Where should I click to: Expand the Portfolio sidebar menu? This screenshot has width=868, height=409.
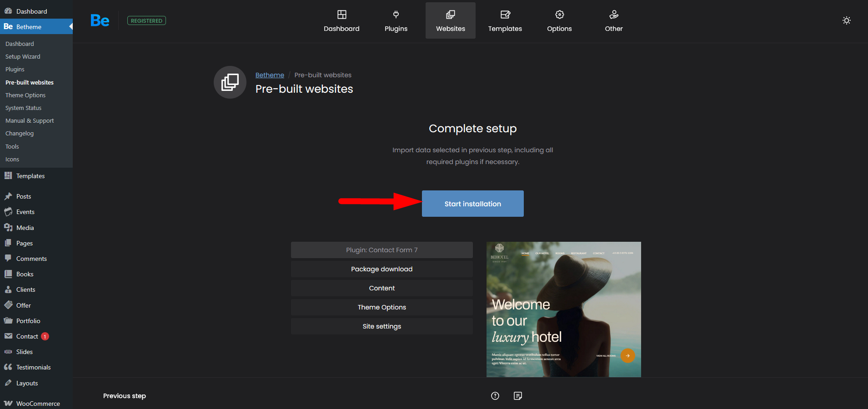pyautogui.click(x=28, y=321)
